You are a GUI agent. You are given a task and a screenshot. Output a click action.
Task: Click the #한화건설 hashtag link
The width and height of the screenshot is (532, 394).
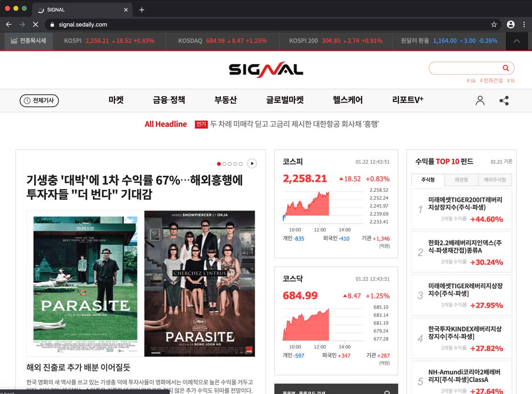tap(491, 80)
